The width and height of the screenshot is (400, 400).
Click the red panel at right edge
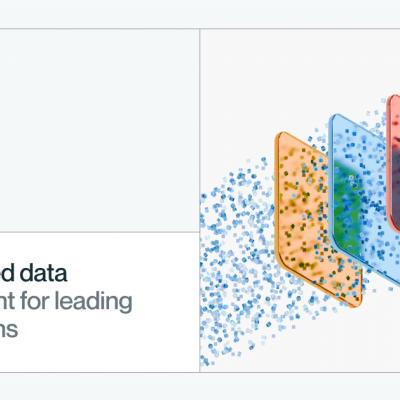(394, 163)
